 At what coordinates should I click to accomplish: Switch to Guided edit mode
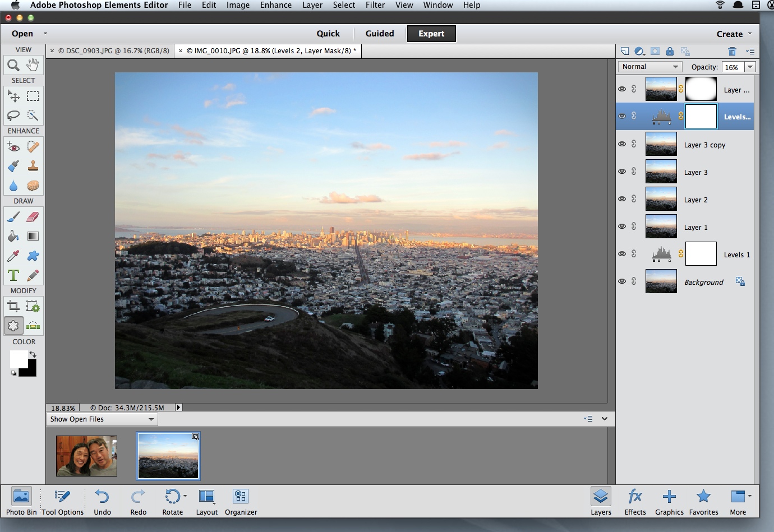(x=380, y=34)
